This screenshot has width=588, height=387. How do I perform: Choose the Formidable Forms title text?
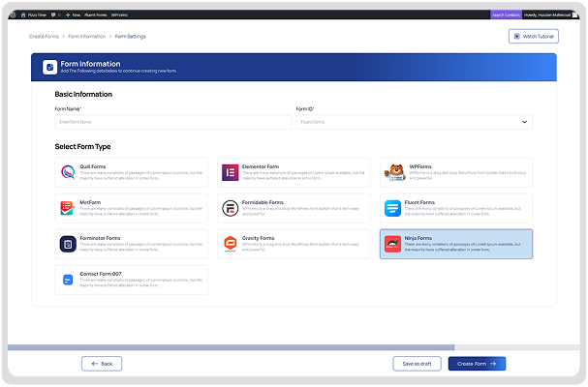tap(263, 202)
